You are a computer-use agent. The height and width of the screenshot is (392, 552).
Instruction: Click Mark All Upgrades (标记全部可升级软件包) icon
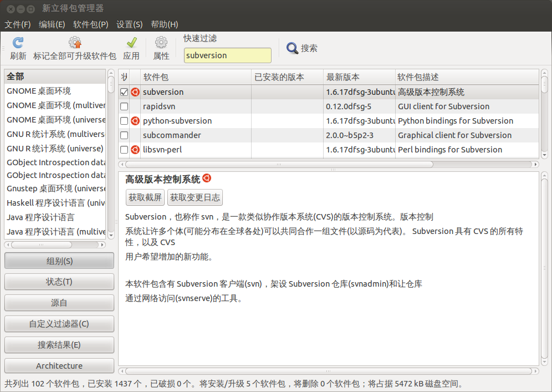75,43
